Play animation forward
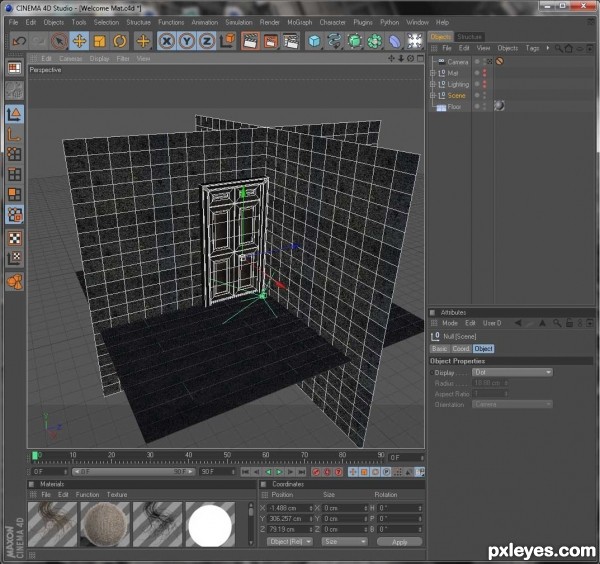 click(x=279, y=472)
